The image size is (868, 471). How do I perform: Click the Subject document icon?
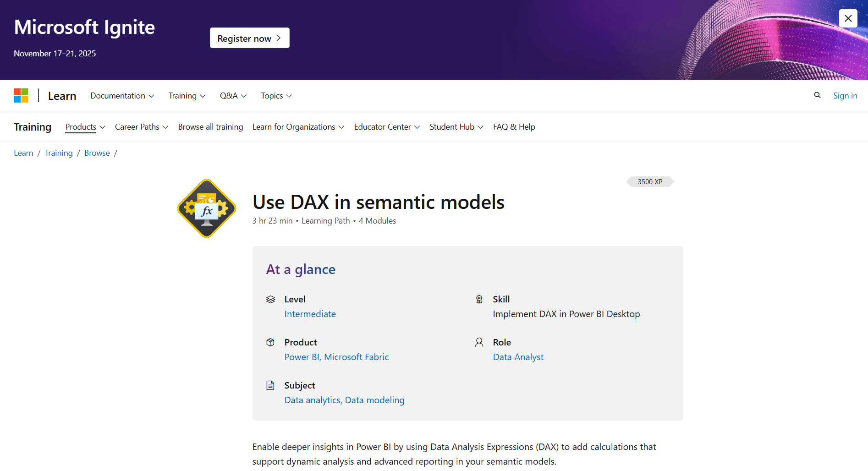click(x=270, y=385)
